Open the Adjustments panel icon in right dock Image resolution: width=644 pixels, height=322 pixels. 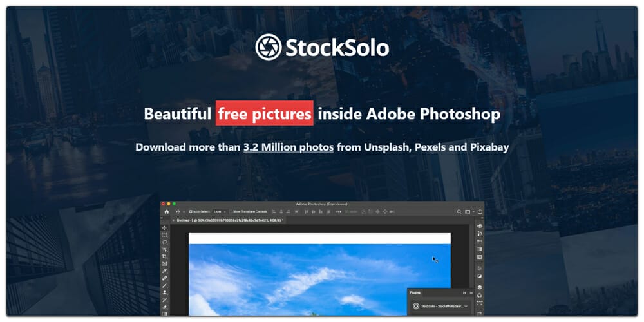click(x=479, y=276)
